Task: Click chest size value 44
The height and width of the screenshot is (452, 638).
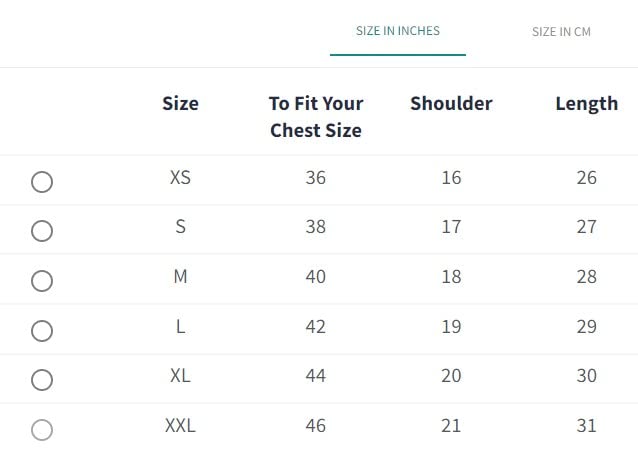Action: (x=316, y=376)
